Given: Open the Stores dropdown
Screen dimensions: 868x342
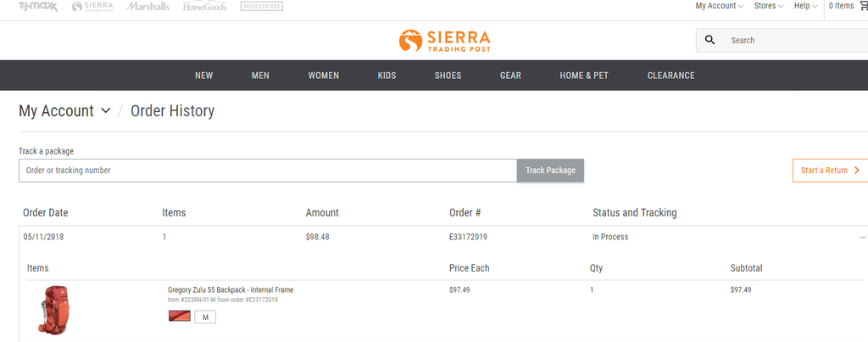Looking at the screenshot, I should (x=769, y=6).
